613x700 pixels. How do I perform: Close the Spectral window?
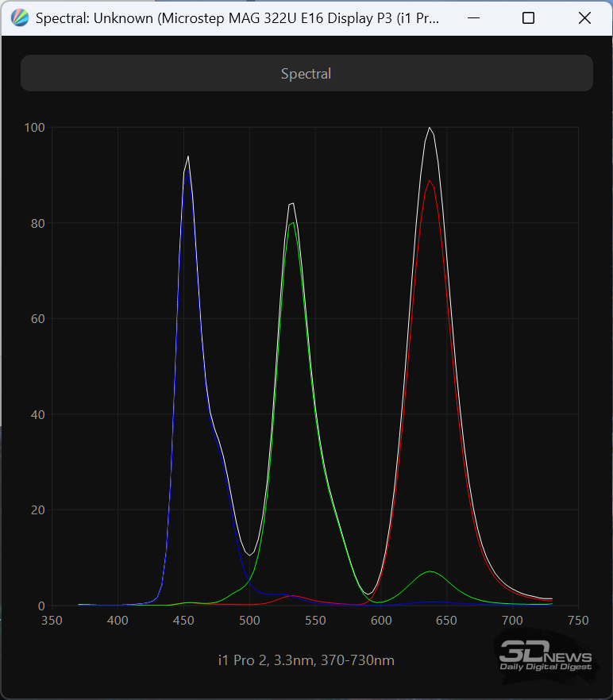584,18
